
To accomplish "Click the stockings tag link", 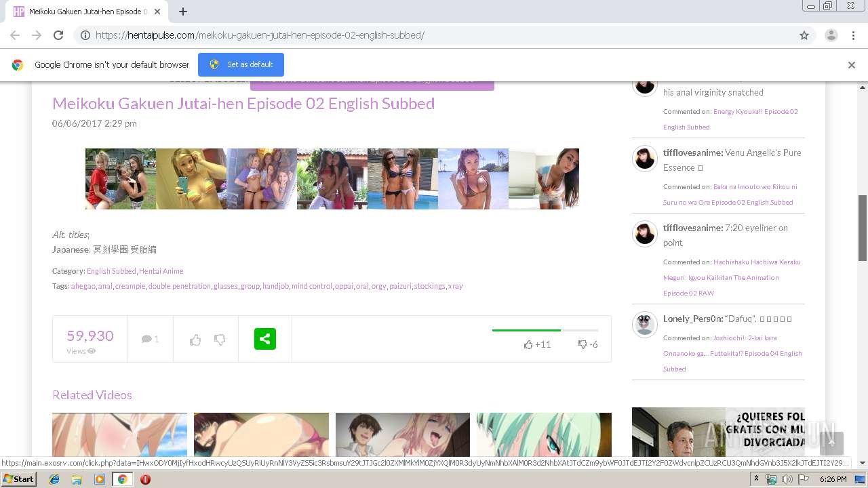I will [x=429, y=286].
